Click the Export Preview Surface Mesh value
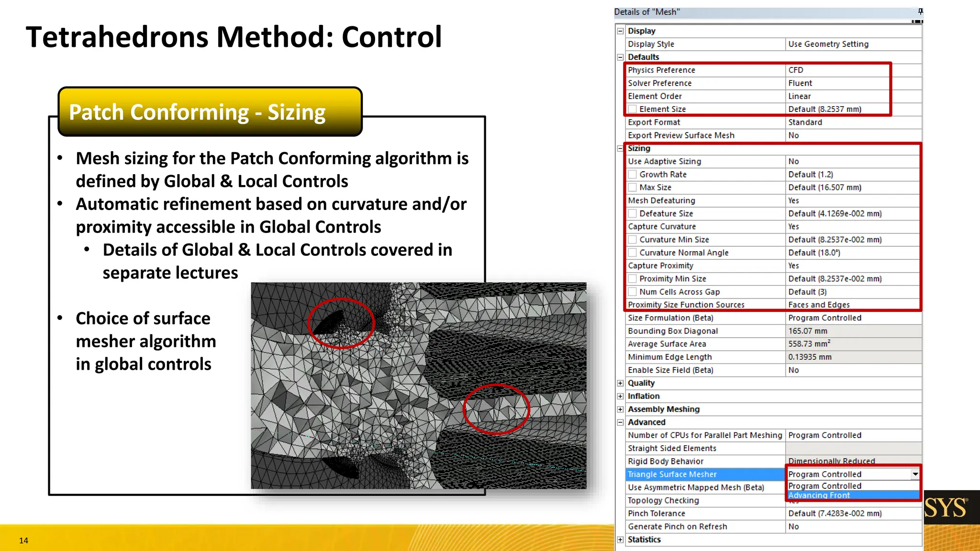This screenshot has width=980, height=551. click(x=854, y=135)
